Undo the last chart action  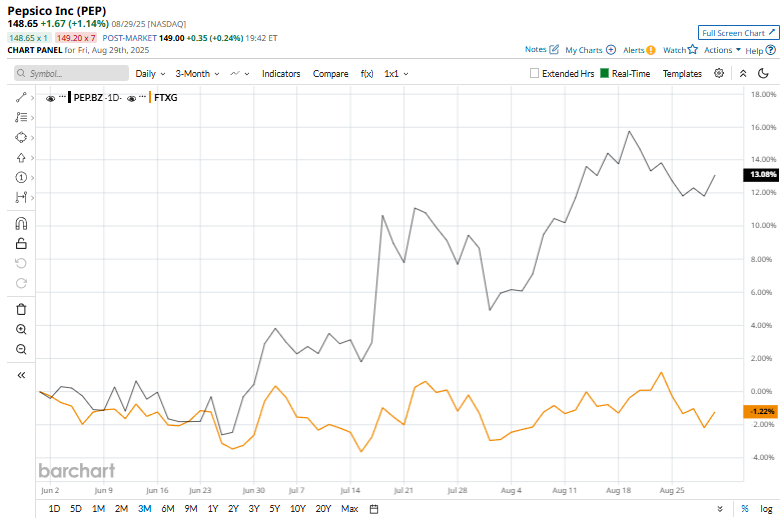pyautogui.click(x=21, y=263)
